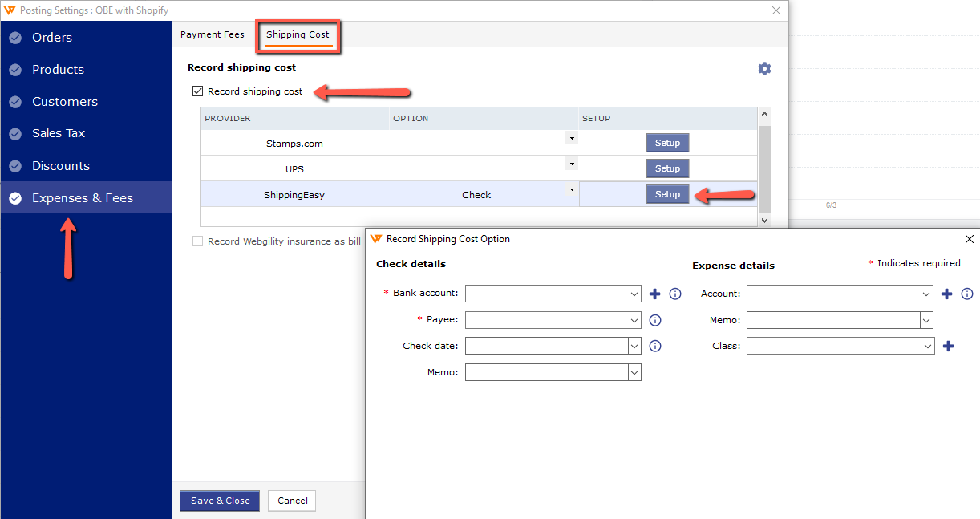Click the Sales Tax checkmark icon
980x519 pixels.
click(x=15, y=134)
